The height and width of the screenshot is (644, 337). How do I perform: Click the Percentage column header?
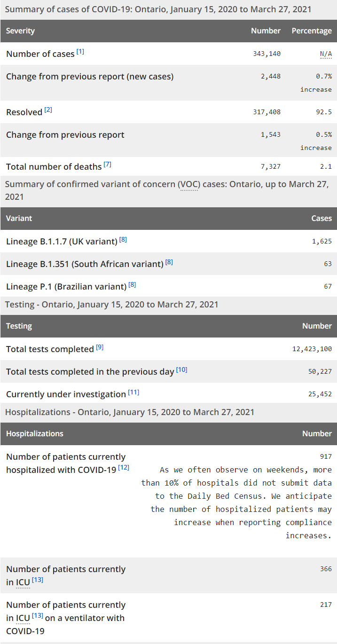click(312, 31)
